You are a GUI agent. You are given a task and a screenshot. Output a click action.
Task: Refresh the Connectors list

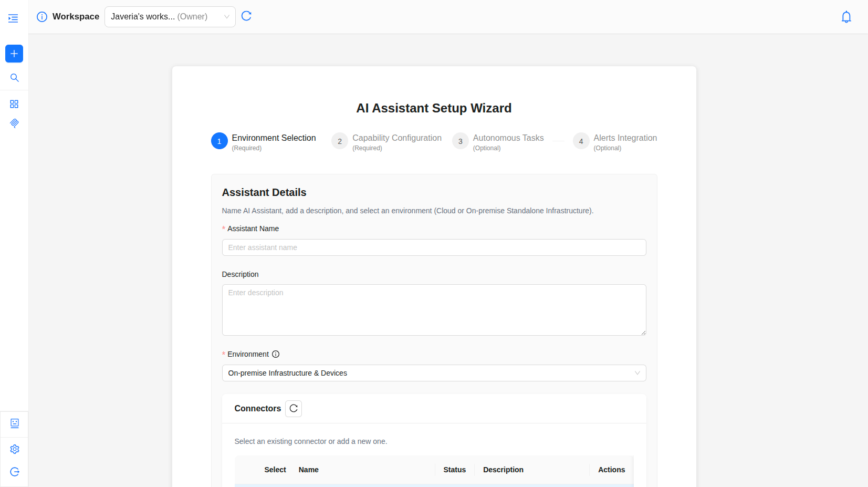[294, 409]
